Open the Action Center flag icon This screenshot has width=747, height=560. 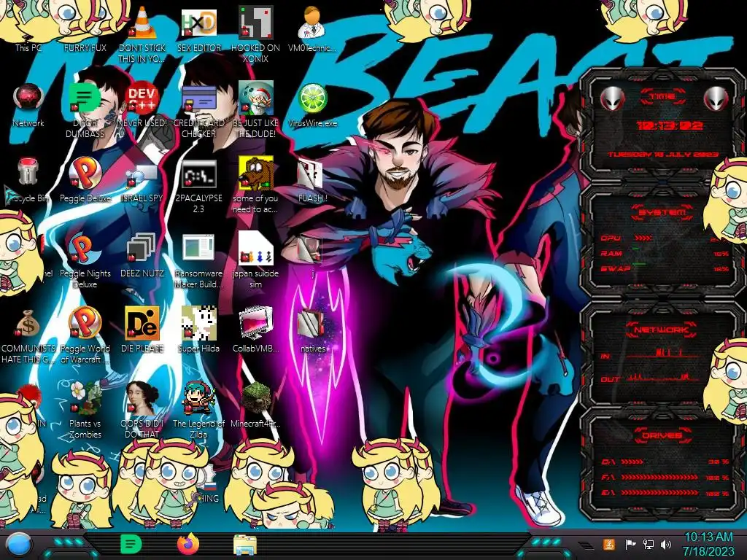coord(630,544)
